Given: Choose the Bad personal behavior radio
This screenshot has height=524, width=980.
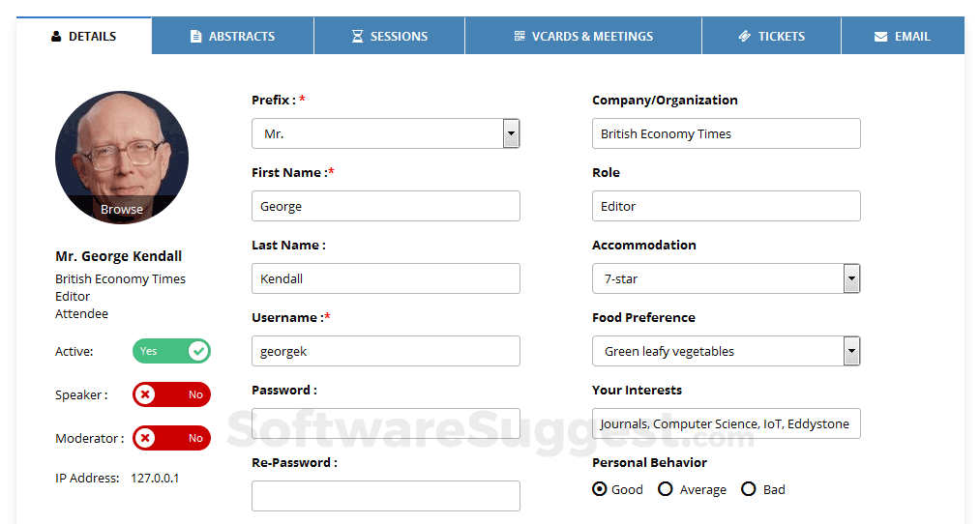Looking at the screenshot, I should (x=749, y=489).
